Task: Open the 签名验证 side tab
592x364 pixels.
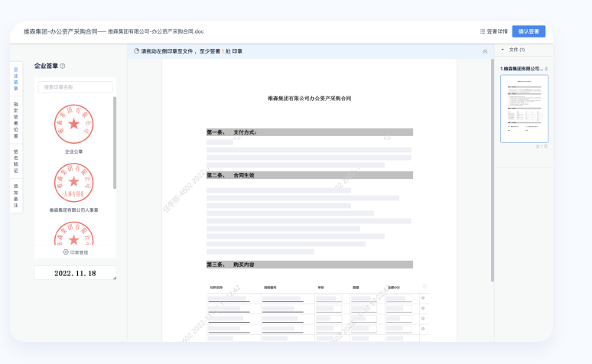Action: (x=16, y=161)
